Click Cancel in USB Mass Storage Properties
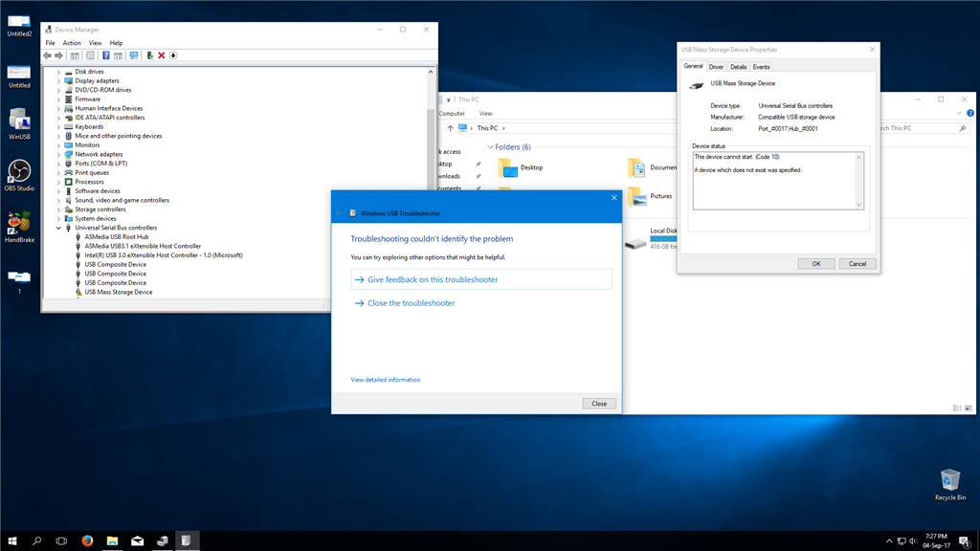Screen dimensions: 980x551 857,264
